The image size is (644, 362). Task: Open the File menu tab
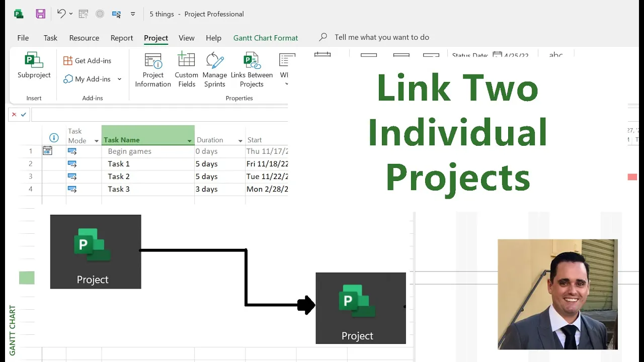[x=23, y=38]
